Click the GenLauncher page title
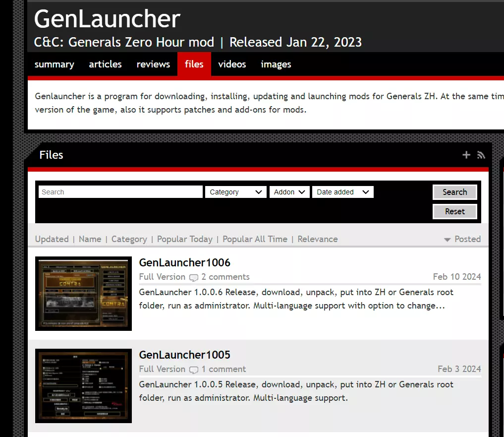The width and height of the screenshot is (504, 437). tap(107, 19)
